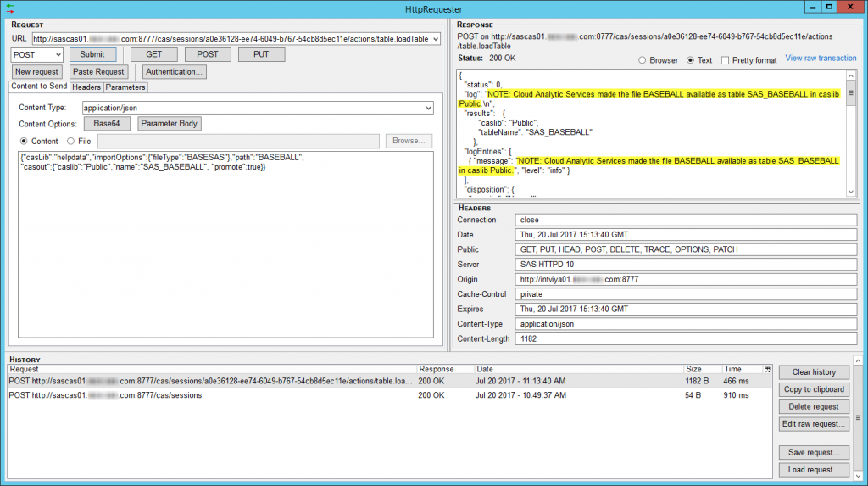This screenshot has width=868, height=486.
Task: Click the column picker icon in History header
Action: (x=767, y=370)
